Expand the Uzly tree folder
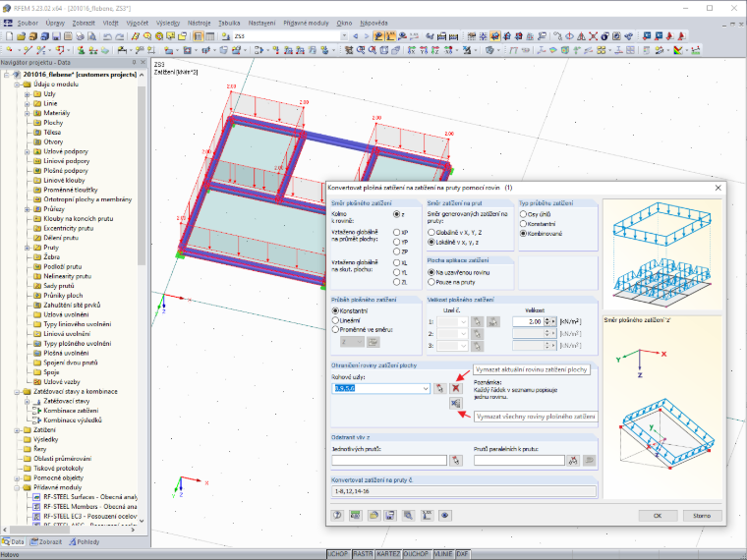The width and height of the screenshot is (747, 560). [28, 94]
